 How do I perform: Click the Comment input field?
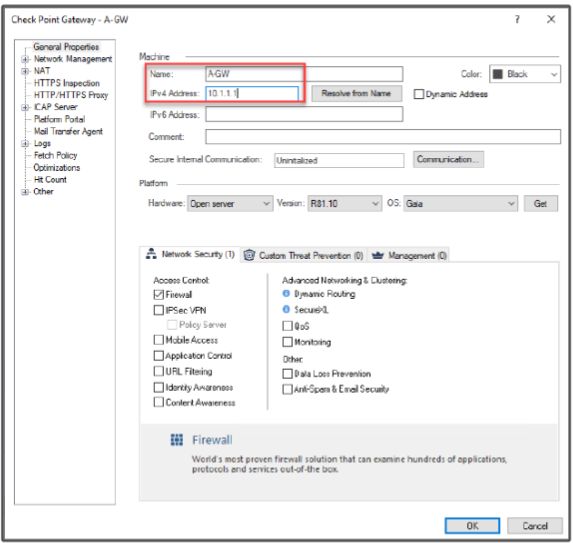pyautogui.click(x=383, y=136)
